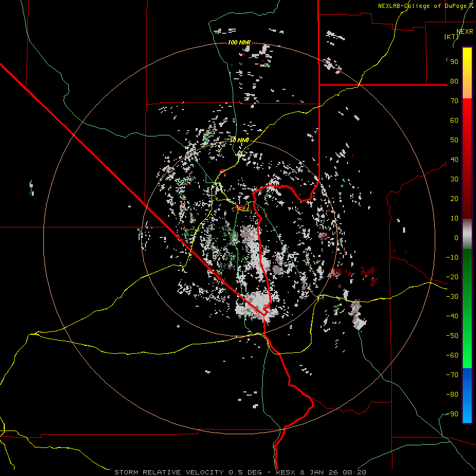Click the KESX radar site identifier

[286, 472]
